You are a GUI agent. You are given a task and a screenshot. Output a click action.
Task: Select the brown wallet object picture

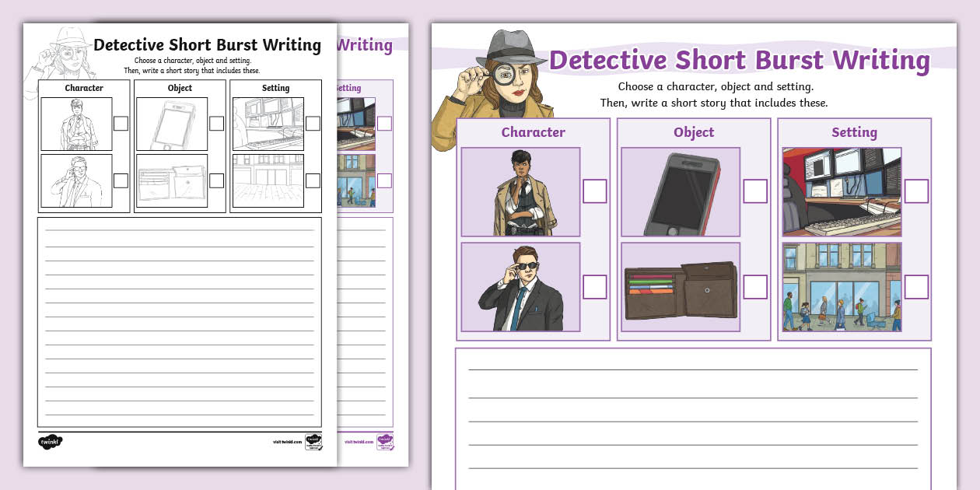(680, 288)
